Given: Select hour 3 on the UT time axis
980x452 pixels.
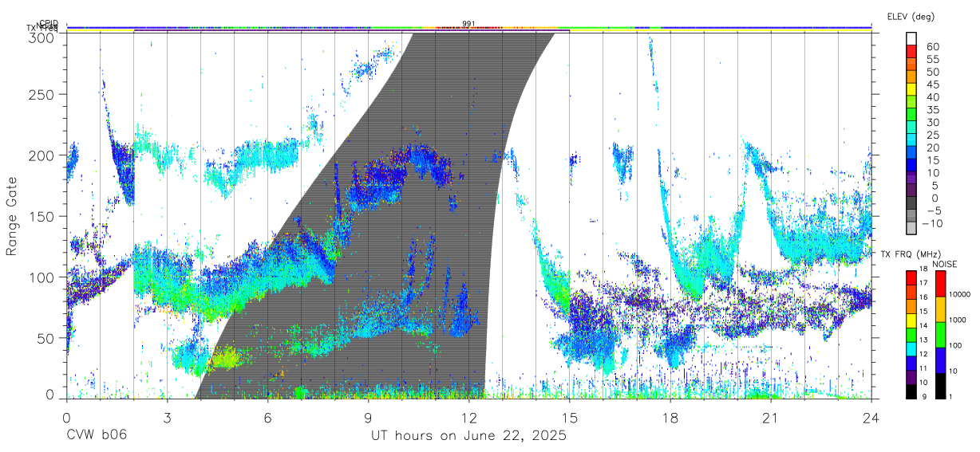Looking at the screenshot, I should [x=167, y=417].
